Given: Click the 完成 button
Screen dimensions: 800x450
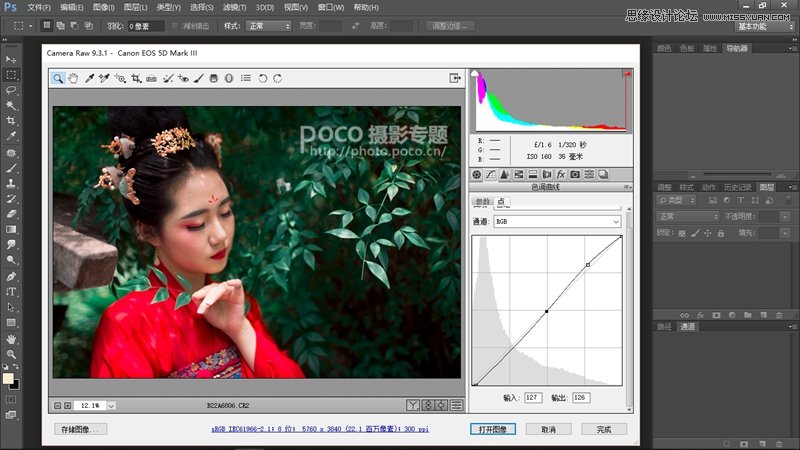Looking at the screenshot, I should (x=604, y=429).
